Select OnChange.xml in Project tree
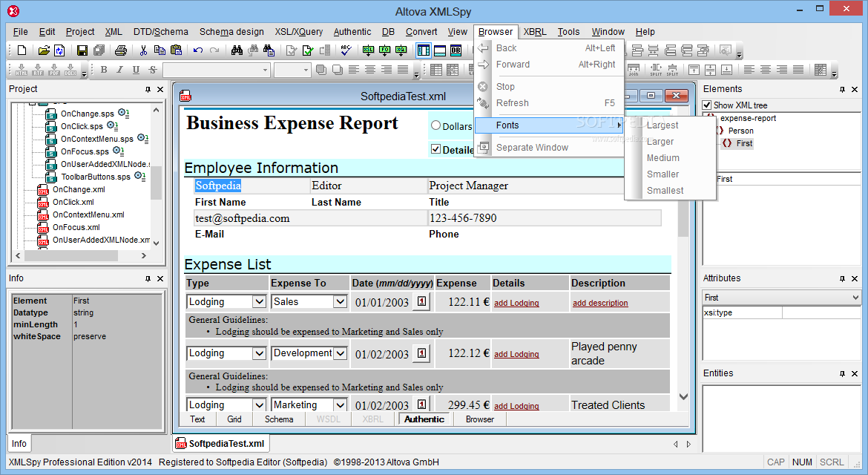 pyautogui.click(x=79, y=189)
